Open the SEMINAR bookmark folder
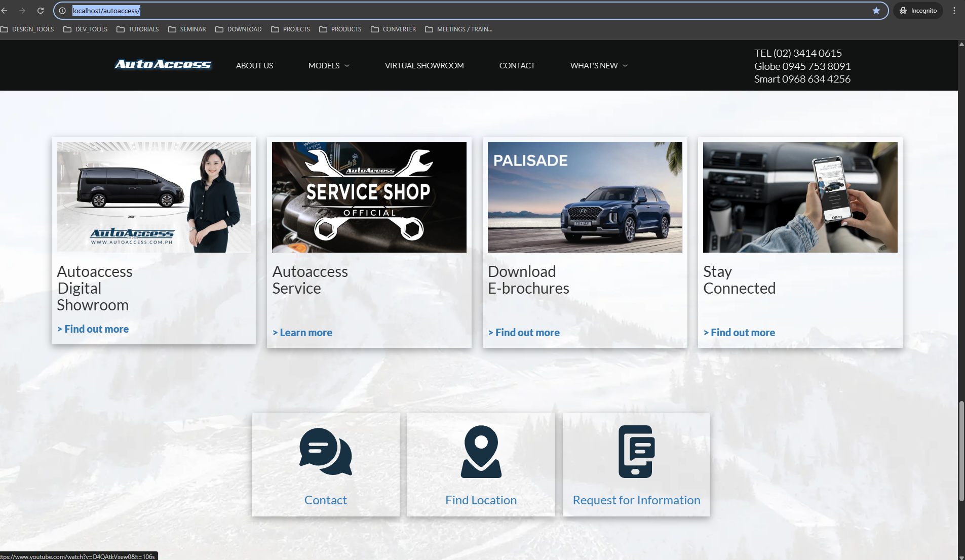 187,29
